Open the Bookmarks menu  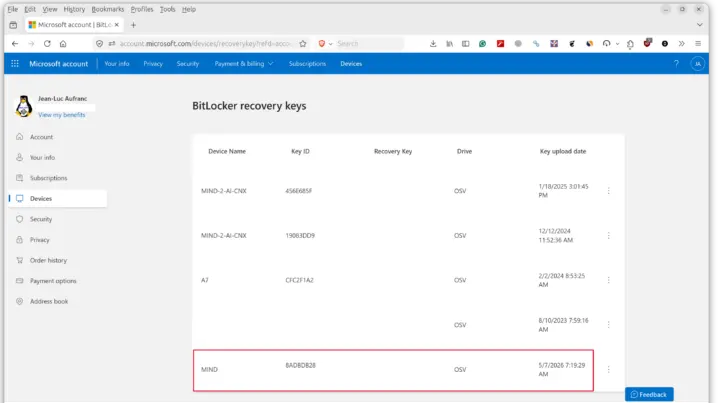(107, 9)
